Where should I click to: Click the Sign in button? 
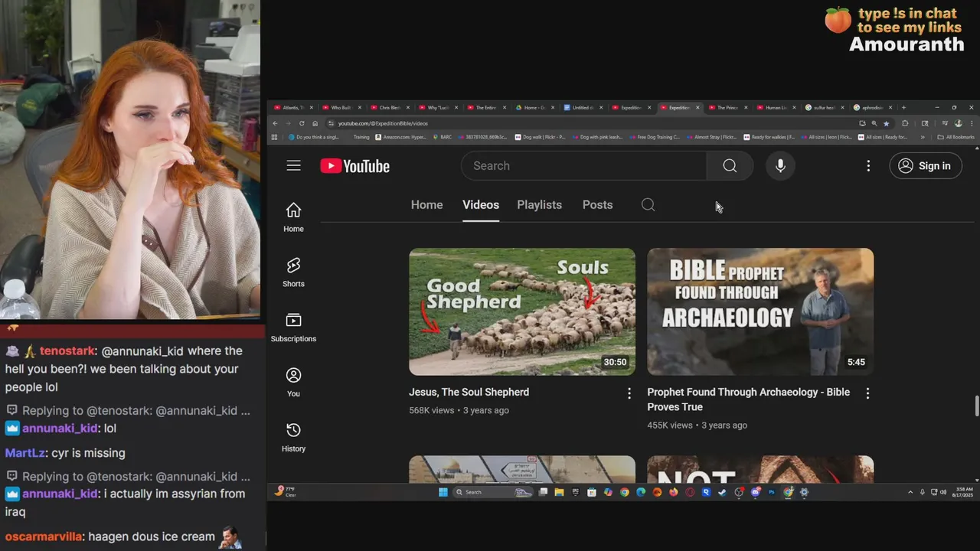click(925, 166)
